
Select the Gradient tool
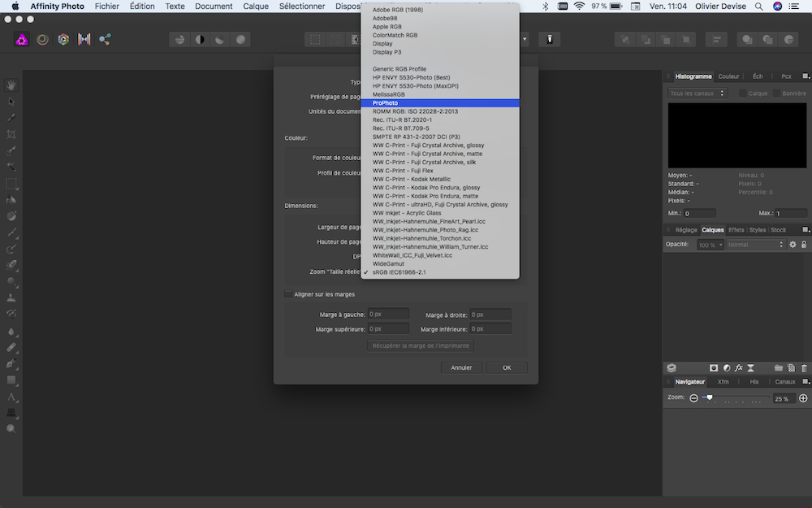[x=11, y=216]
